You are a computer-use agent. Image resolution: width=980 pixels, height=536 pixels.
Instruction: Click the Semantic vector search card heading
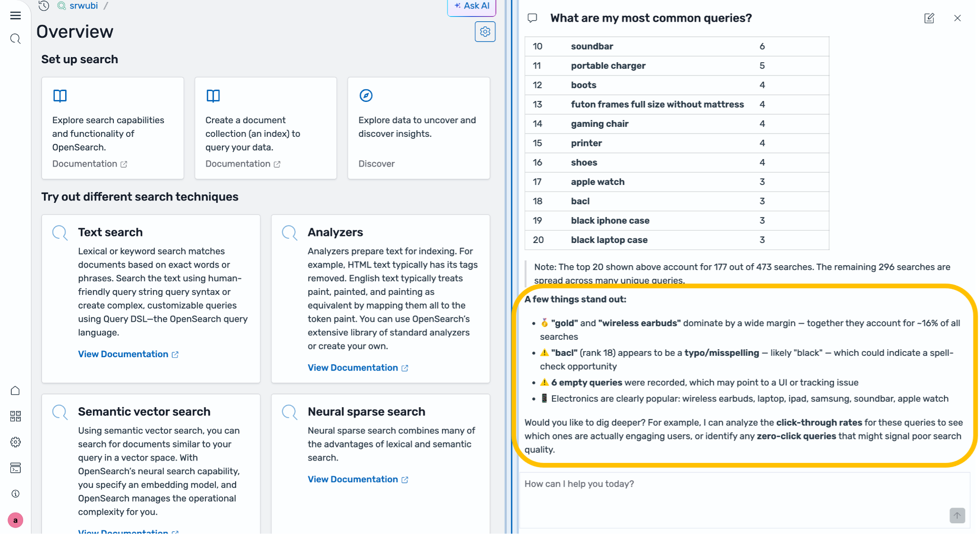(x=144, y=411)
